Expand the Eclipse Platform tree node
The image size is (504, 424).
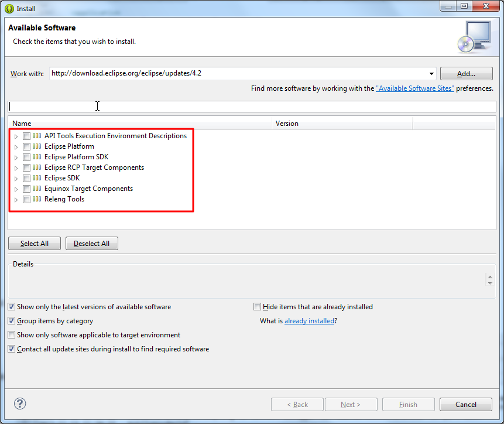click(16, 147)
